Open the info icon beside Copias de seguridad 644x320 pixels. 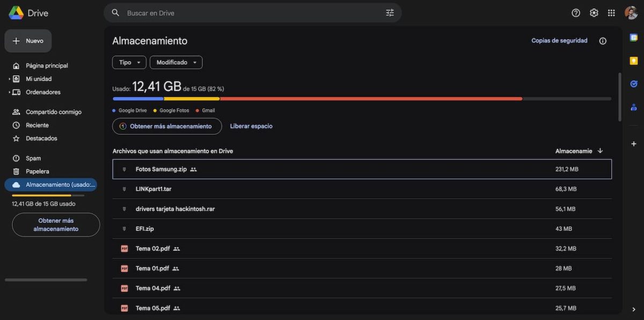(603, 41)
